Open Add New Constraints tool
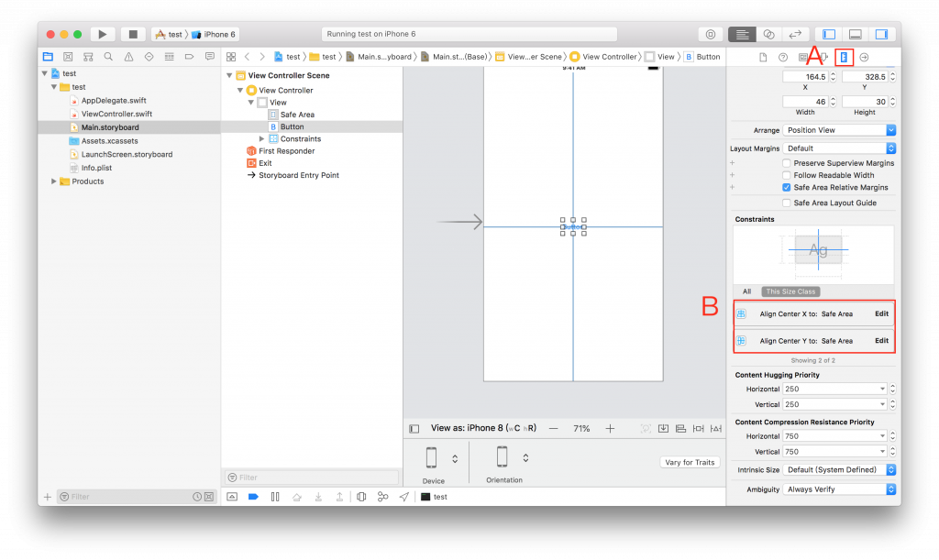This screenshot has height=560, width=939. tap(698, 428)
